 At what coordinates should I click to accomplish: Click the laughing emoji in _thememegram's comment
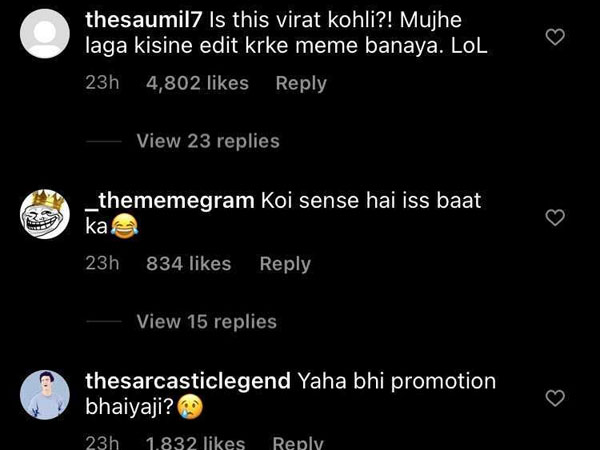[125, 228]
